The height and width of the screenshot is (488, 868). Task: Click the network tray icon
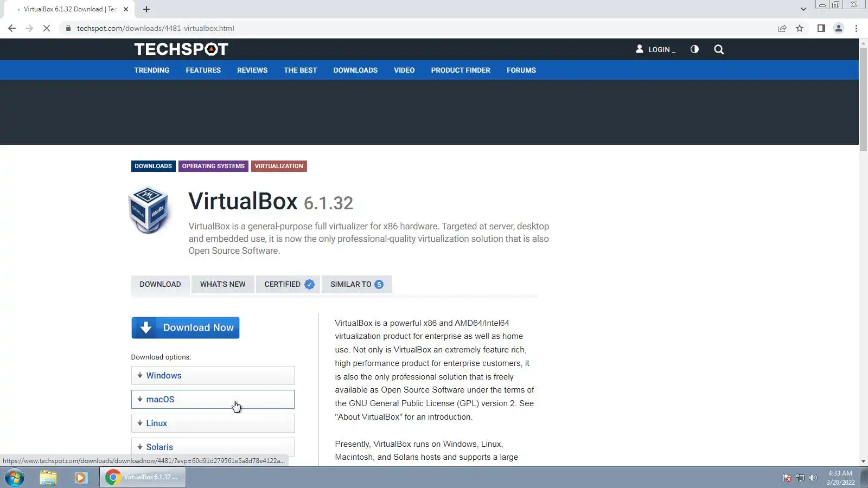800,478
